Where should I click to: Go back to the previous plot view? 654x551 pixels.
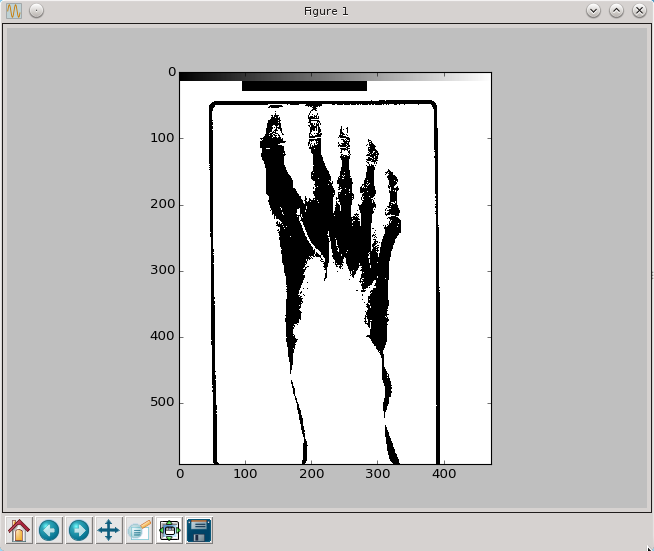[49, 530]
